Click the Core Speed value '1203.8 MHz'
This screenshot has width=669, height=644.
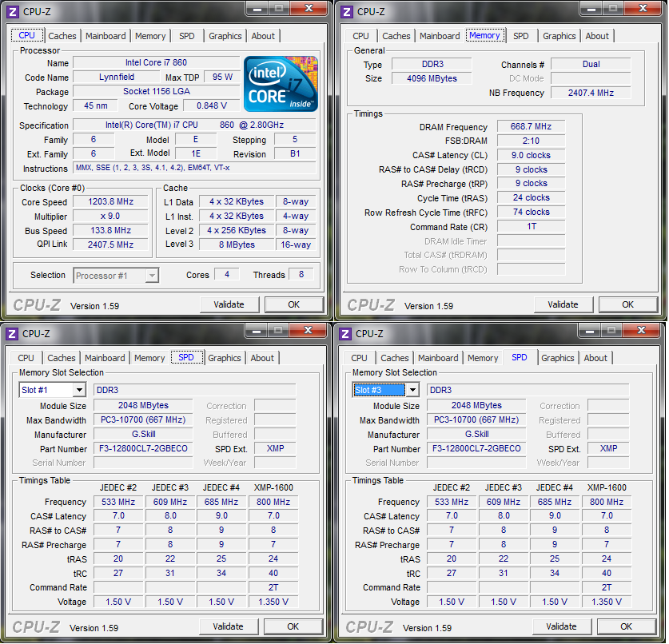click(x=110, y=201)
